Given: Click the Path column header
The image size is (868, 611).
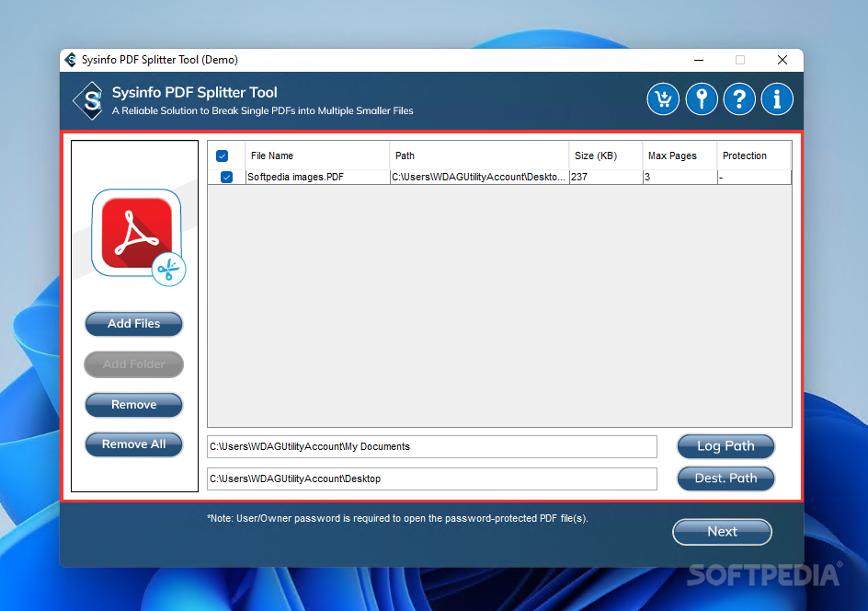Looking at the screenshot, I should 479,156.
